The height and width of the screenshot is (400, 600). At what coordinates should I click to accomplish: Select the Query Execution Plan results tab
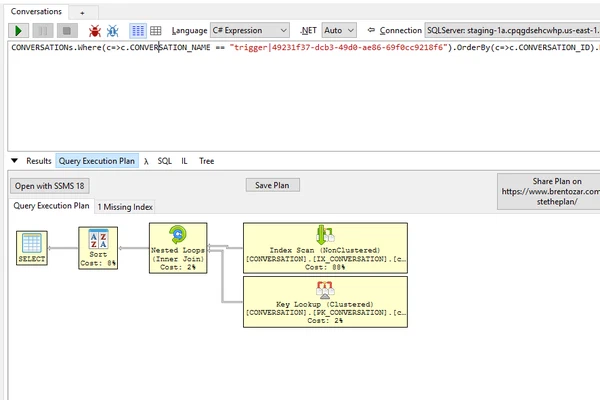click(x=97, y=161)
